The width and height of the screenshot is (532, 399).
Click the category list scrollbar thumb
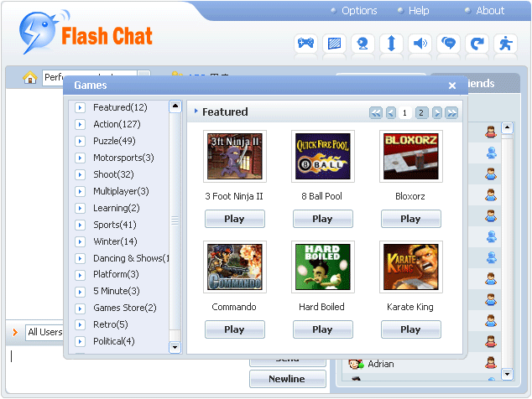coord(175,221)
